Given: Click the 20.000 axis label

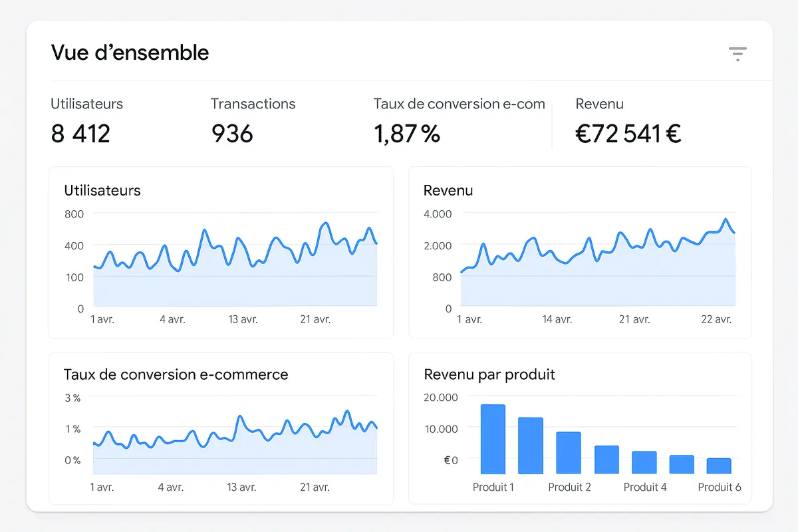Looking at the screenshot, I should (x=441, y=398).
